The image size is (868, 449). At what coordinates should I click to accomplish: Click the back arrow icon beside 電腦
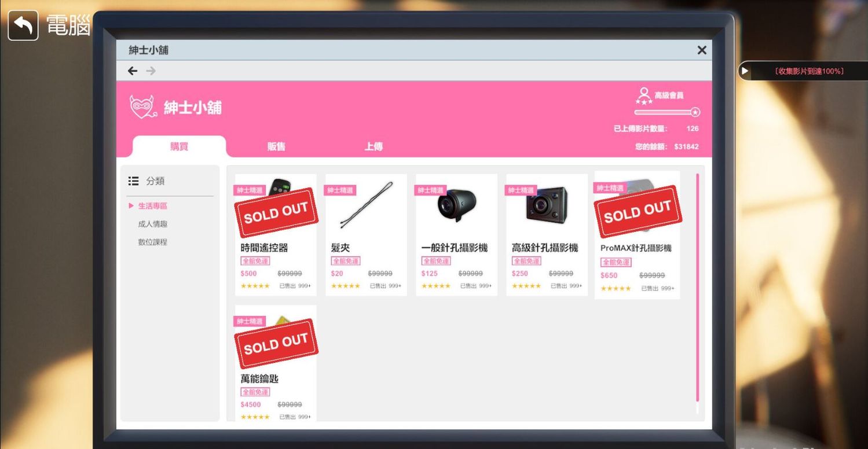click(x=23, y=25)
